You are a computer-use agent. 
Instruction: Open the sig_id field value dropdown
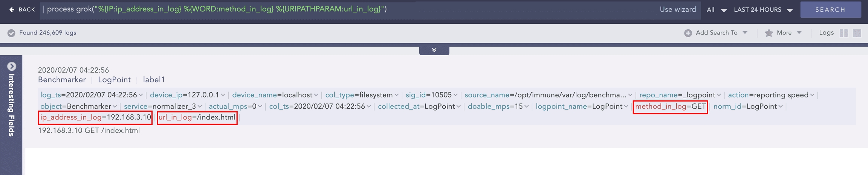(455, 95)
